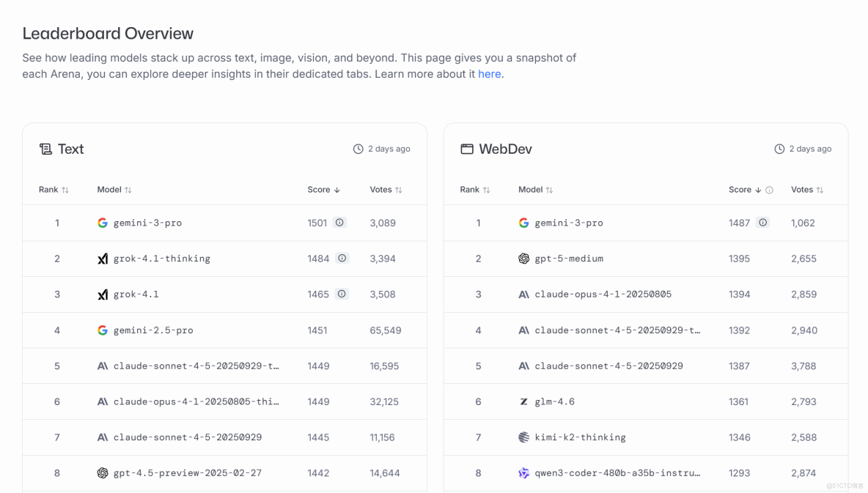Image resolution: width=868 pixels, height=493 pixels.
Task: Select the 3,788 votes cell
Action: click(x=803, y=366)
